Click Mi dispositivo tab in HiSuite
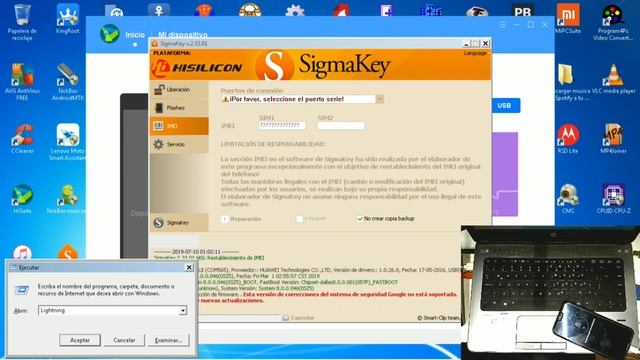The image size is (640, 360). point(183,35)
